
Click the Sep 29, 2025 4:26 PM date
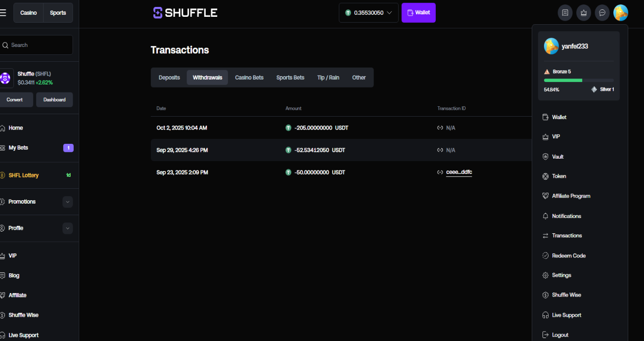[x=182, y=150]
